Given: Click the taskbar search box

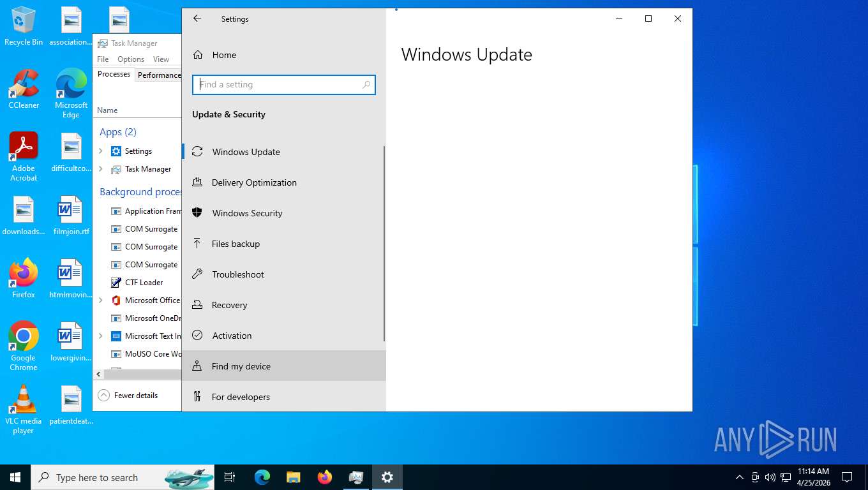Looking at the screenshot, I should pyautogui.click(x=123, y=477).
